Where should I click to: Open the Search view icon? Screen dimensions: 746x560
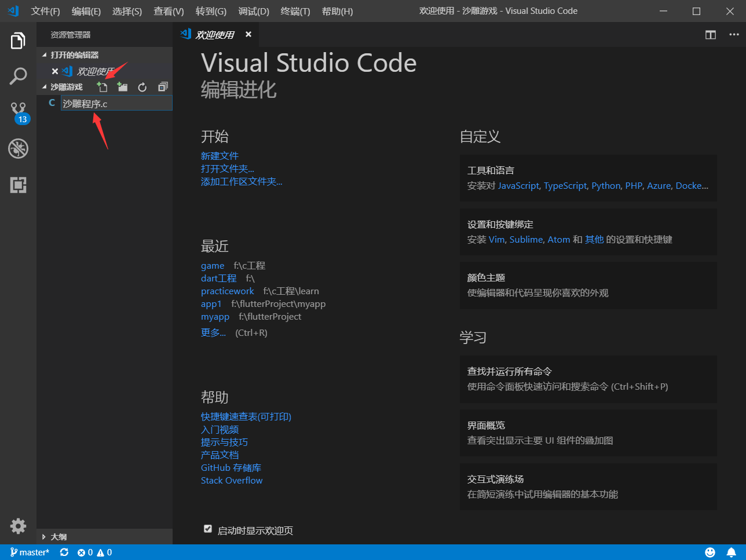tap(18, 76)
